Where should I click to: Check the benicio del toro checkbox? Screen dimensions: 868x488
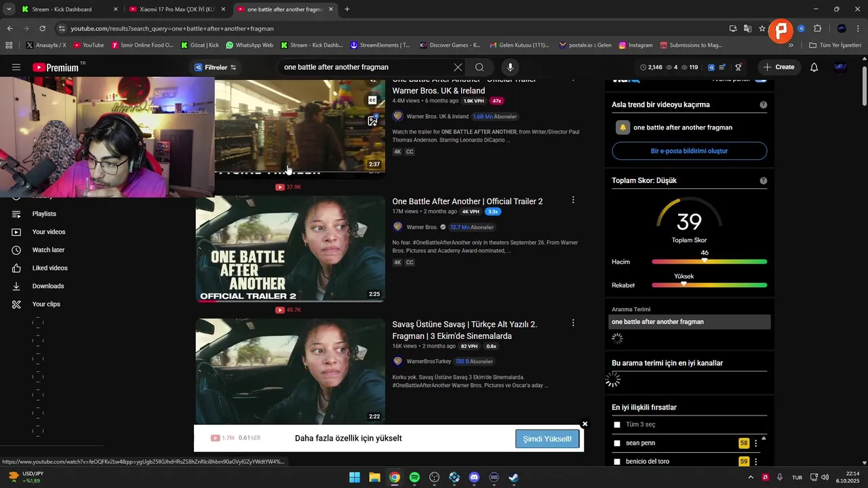pos(617,462)
